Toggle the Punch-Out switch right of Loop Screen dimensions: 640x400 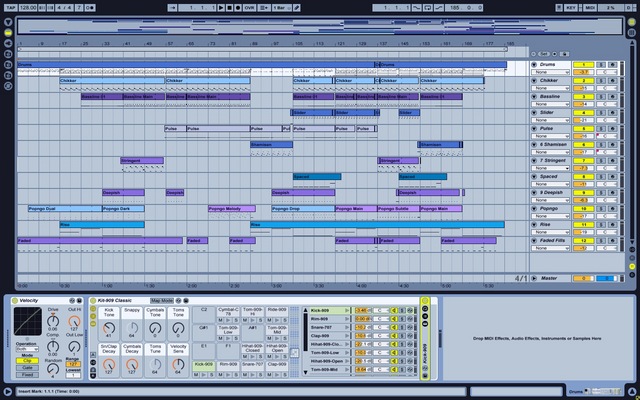tap(439, 8)
